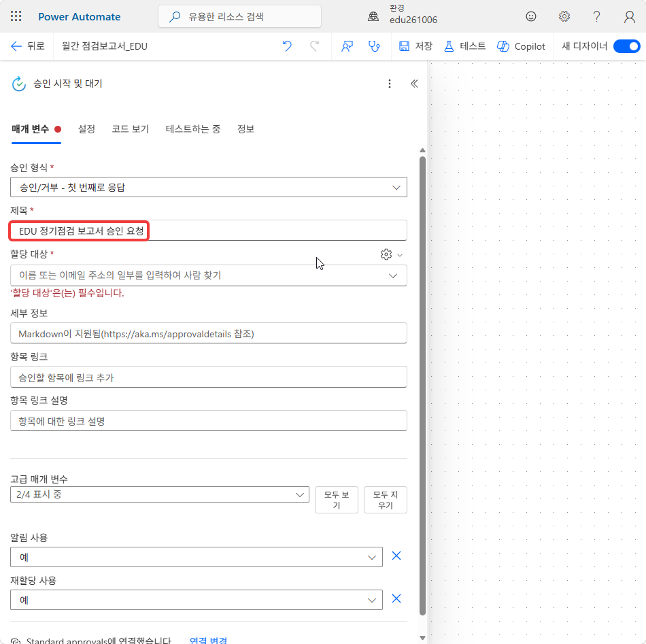
Task: Switch to the 설정 tab
Action: [x=86, y=129]
